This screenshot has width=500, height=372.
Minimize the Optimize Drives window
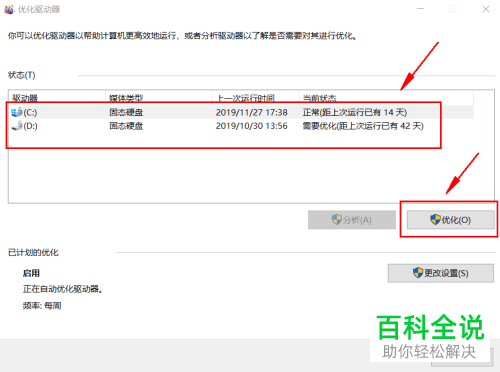pyautogui.click(x=421, y=9)
